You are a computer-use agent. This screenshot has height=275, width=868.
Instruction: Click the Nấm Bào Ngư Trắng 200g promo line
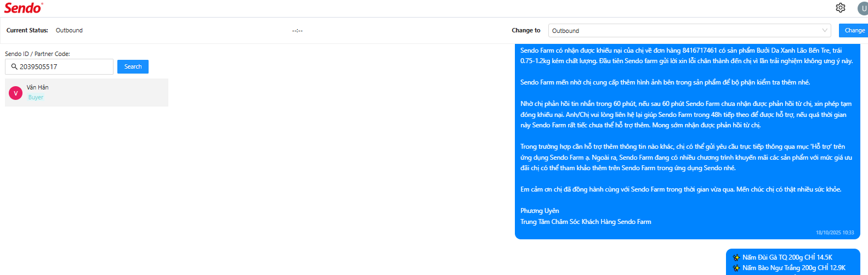[x=794, y=268]
